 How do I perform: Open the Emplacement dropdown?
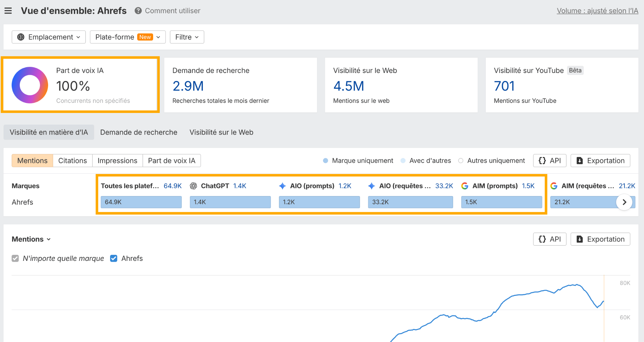[x=49, y=37]
